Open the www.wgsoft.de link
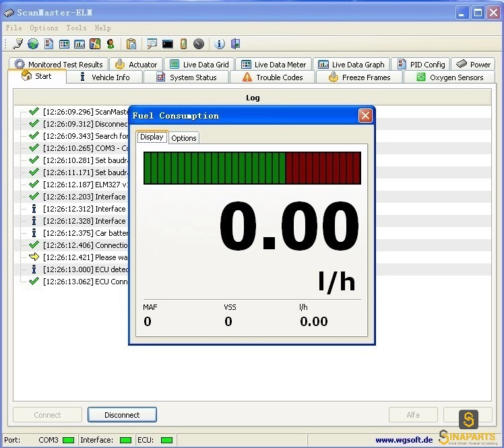 [404, 440]
